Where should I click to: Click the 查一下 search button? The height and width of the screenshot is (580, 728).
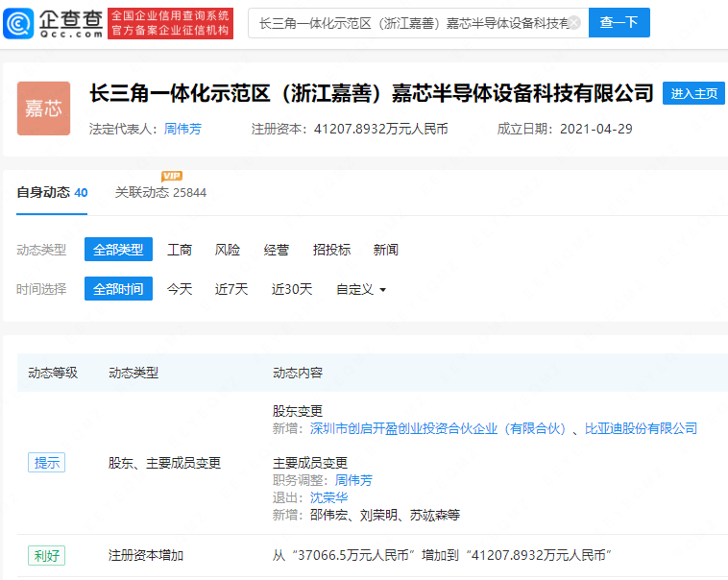pyautogui.click(x=619, y=22)
